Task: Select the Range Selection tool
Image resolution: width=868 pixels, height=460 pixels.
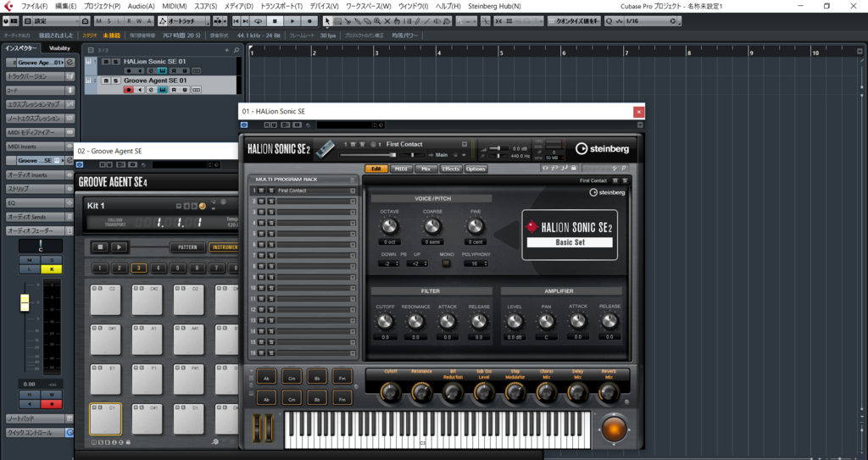Action: (337, 21)
